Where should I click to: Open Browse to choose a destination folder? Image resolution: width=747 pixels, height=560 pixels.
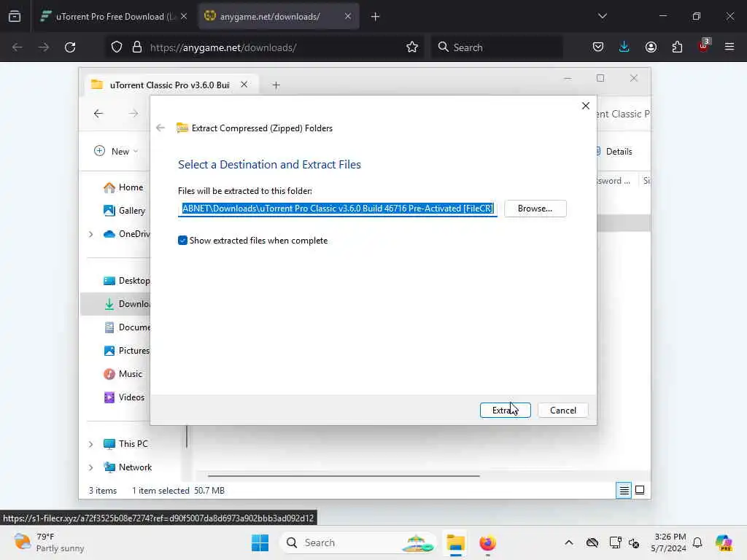pos(535,209)
